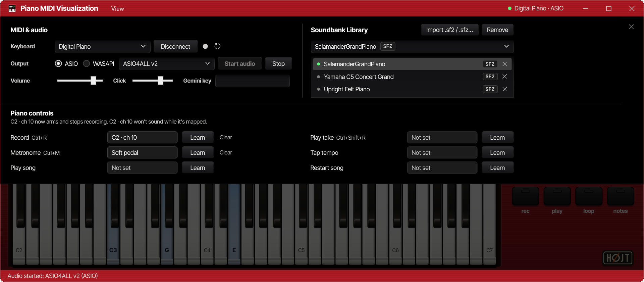The height and width of the screenshot is (282, 644).
Task: Click Import .sf2 / .sfz... button
Action: (449, 30)
